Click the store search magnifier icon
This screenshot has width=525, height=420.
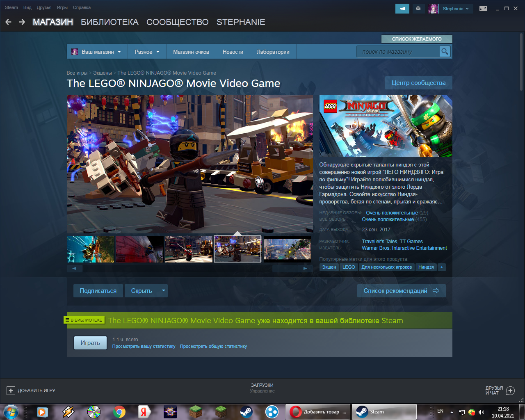[x=445, y=52]
